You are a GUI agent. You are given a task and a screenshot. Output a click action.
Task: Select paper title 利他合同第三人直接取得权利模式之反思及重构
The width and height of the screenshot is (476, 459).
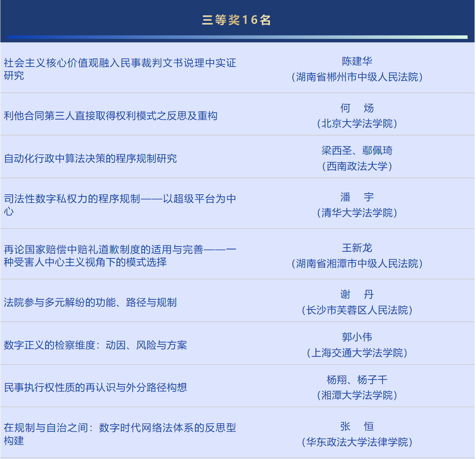click(111, 116)
